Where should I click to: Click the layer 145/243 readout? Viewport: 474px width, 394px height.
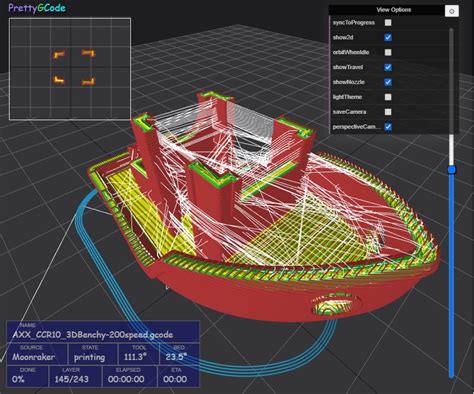(x=71, y=379)
